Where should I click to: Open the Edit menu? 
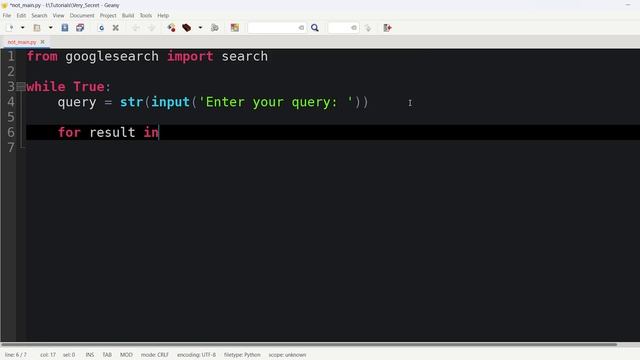(x=21, y=16)
